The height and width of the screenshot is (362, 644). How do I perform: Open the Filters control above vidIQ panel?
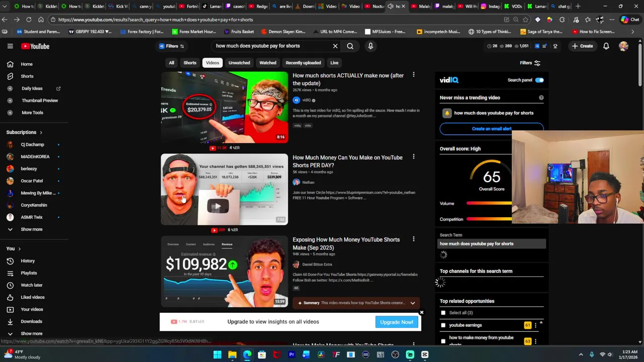tap(530, 63)
